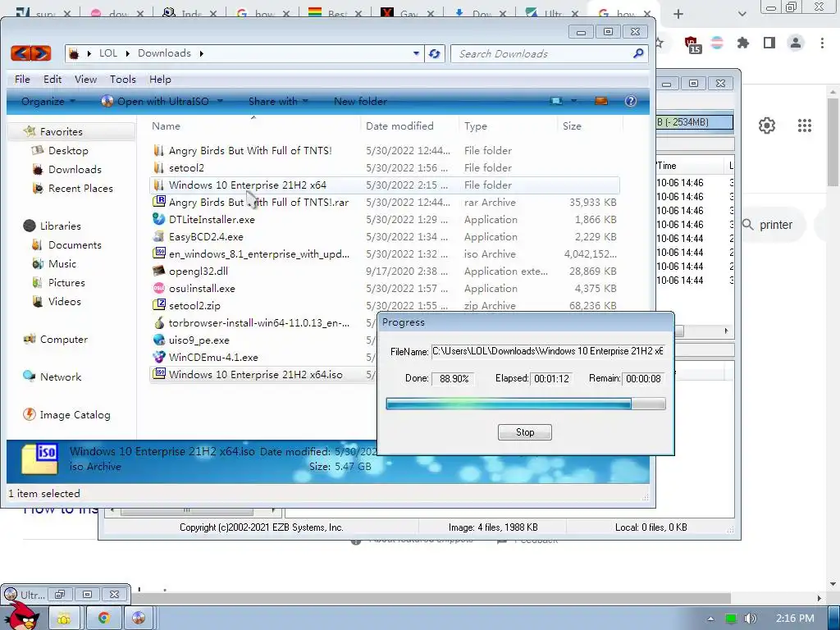The width and height of the screenshot is (840, 630).
Task: Stop the extraction progress
Action: point(524,432)
